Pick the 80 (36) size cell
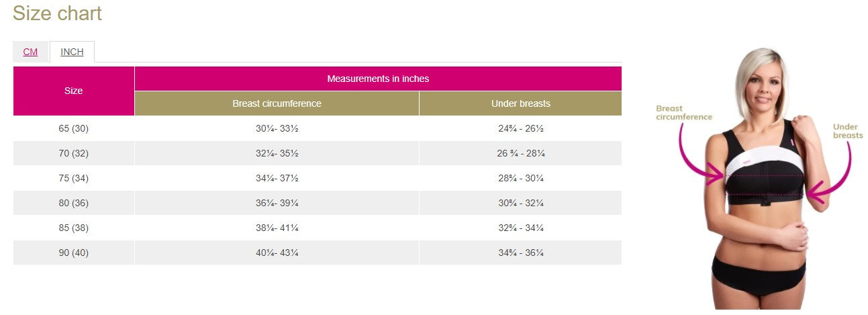Viewport: 868px width, 315px height. [74, 203]
